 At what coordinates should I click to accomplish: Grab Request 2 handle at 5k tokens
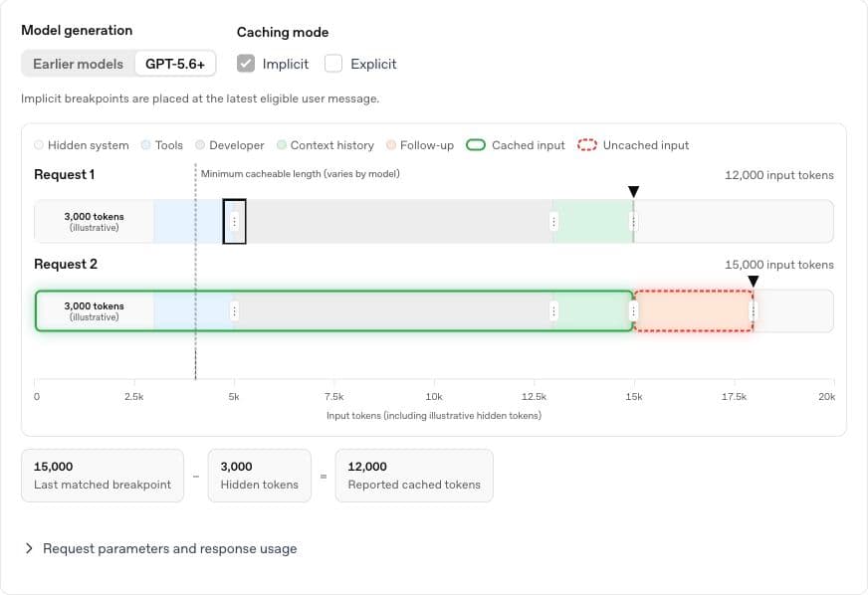[235, 311]
